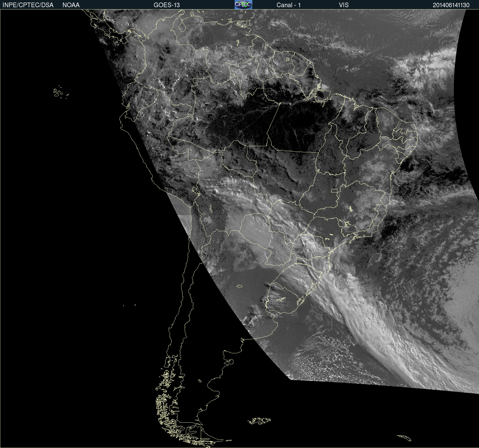Select the Lake Maracaibo outline
Screen dimensions: 479x448
182,26
